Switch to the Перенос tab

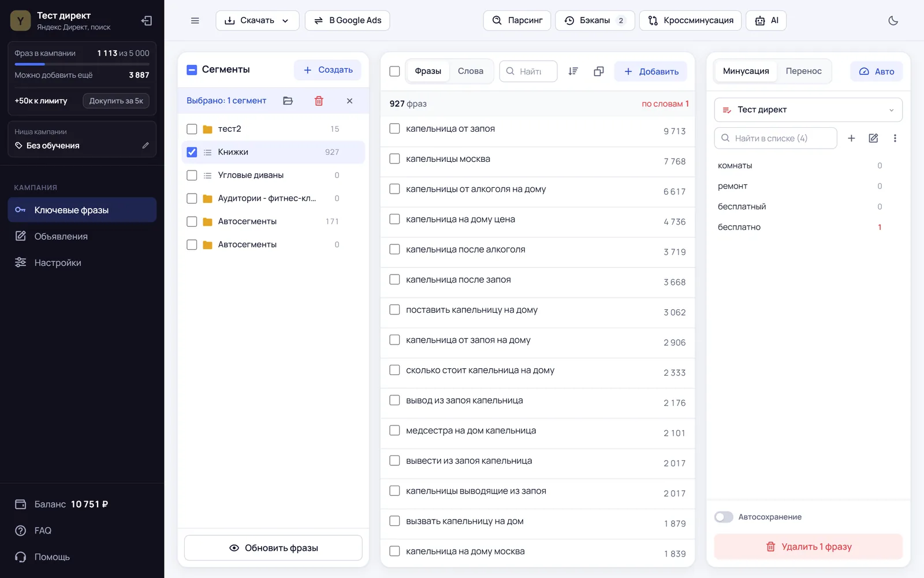[803, 71]
